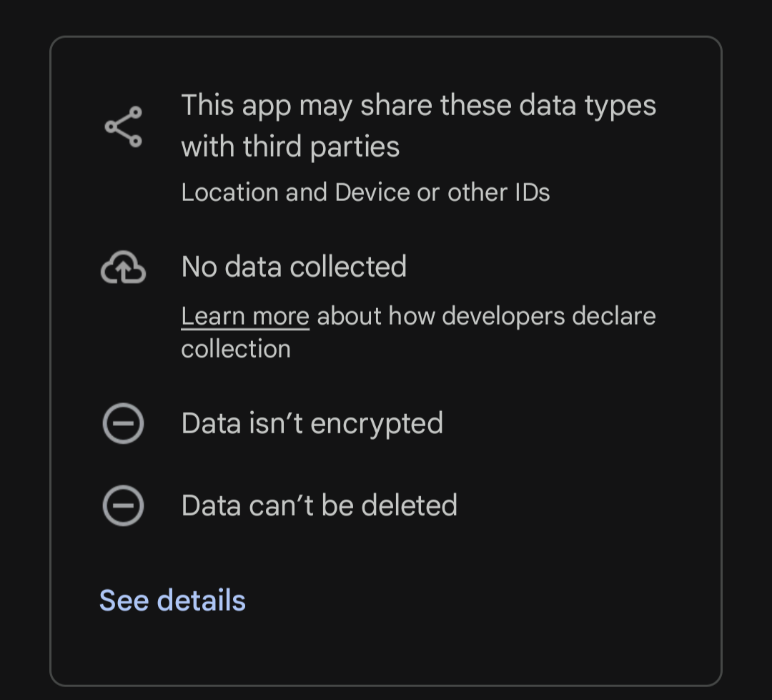Click "Device or other IDs" in the subtitle
Screen dimensions: 772x700
(x=442, y=192)
